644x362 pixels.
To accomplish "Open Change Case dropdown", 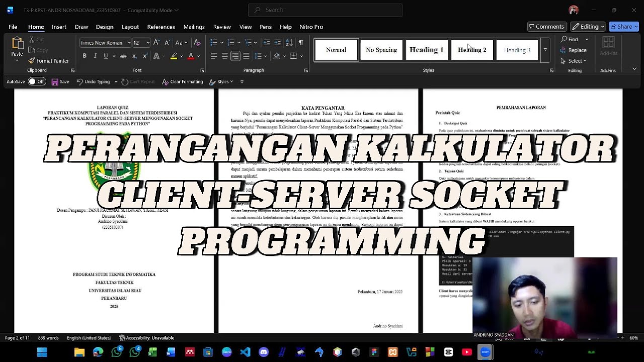I will point(182,43).
